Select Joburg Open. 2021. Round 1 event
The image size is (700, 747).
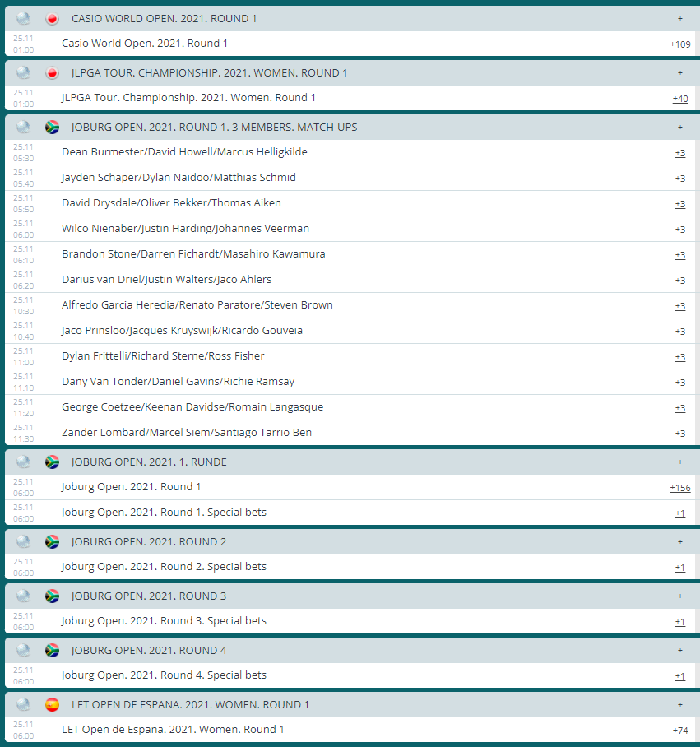[131, 487]
